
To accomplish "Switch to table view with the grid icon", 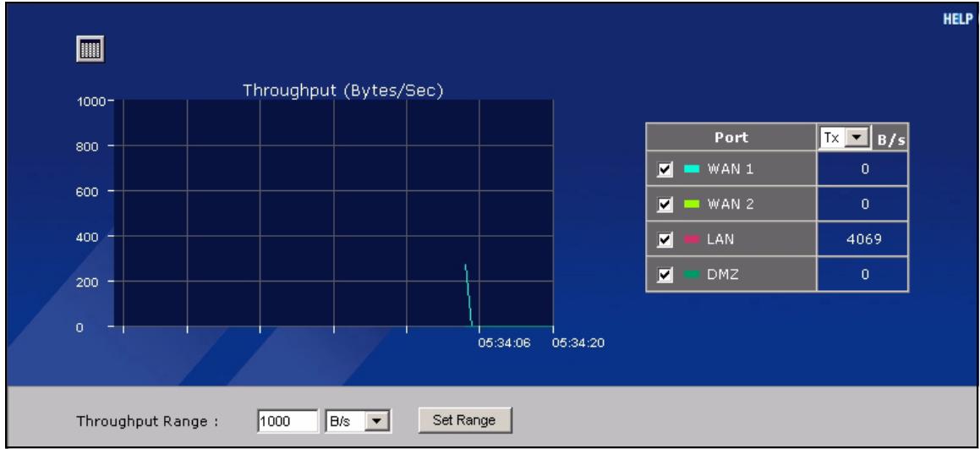I will (90, 49).
